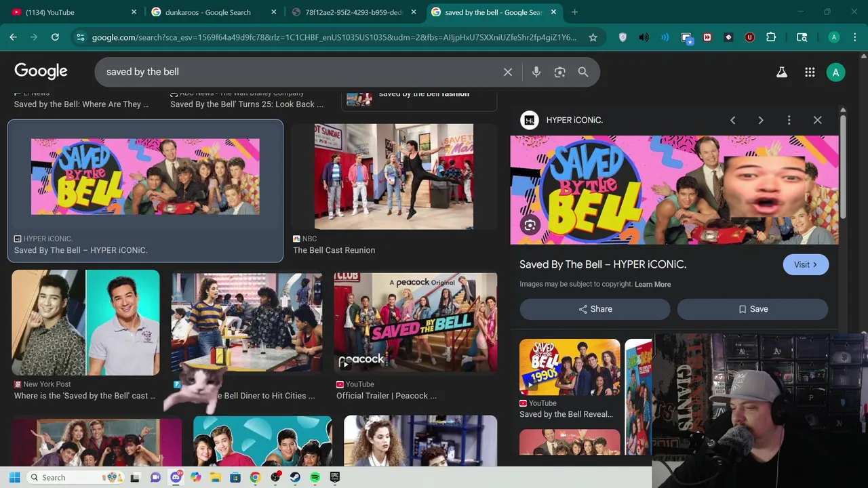Open Windows Start menu
The height and width of the screenshot is (488, 868).
(14, 477)
